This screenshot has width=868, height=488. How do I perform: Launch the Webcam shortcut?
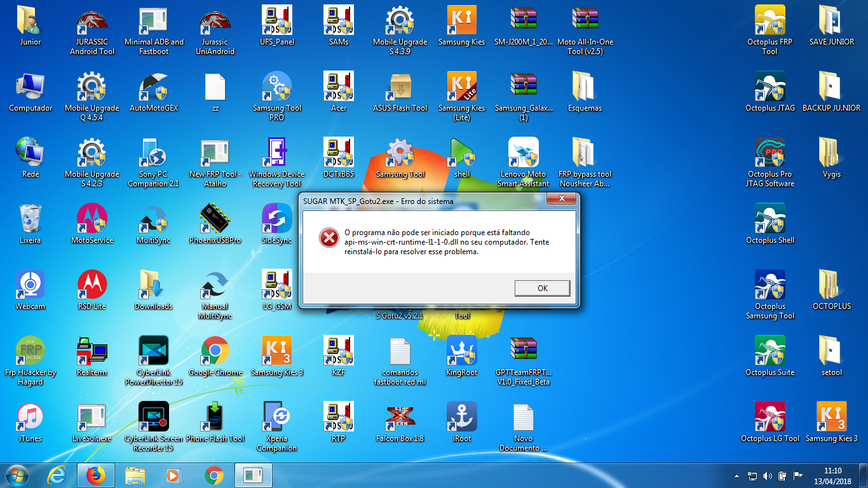(x=31, y=290)
